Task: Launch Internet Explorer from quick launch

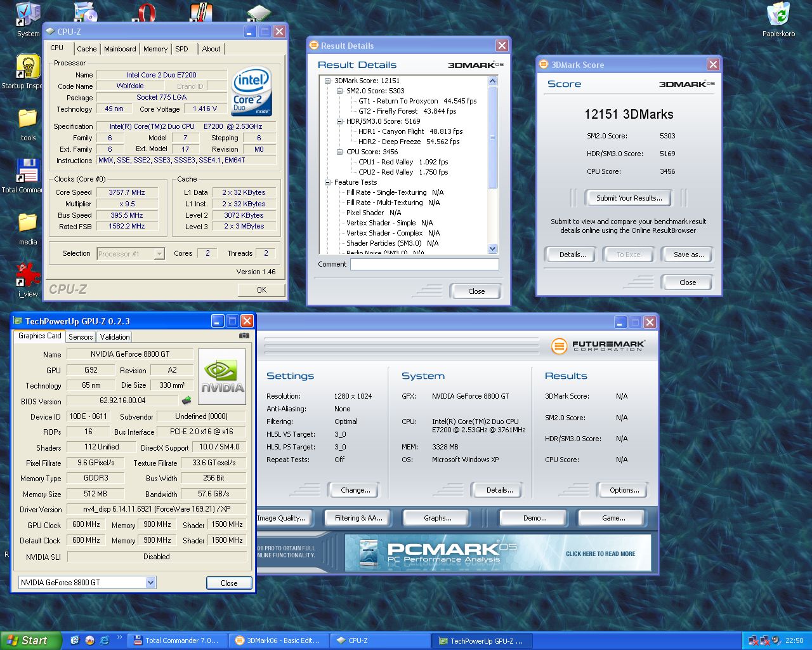Action: point(105,640)
